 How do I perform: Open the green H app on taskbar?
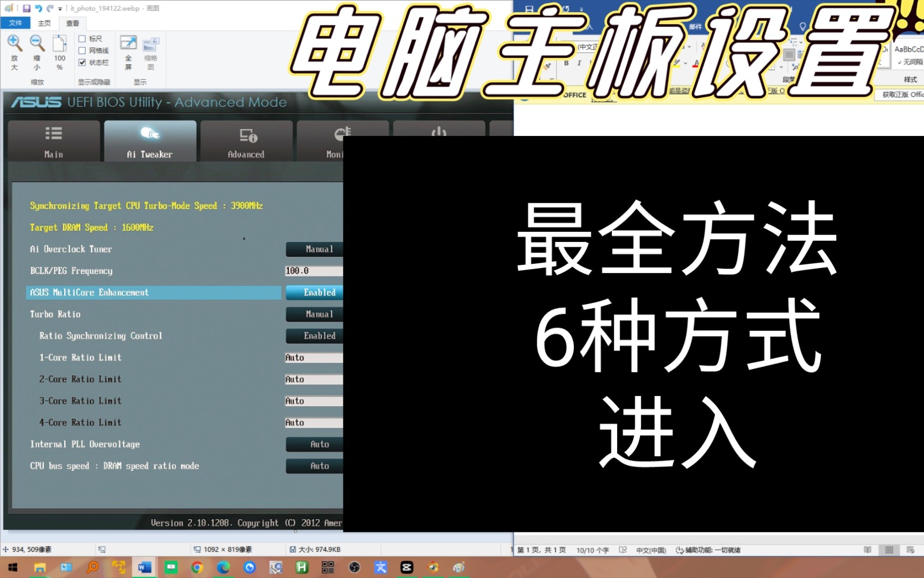[x=302, y=567]
